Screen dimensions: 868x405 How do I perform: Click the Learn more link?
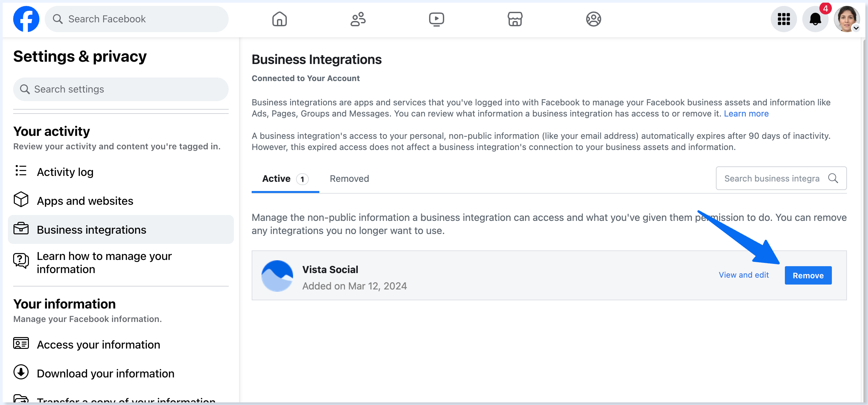(746, 114)
